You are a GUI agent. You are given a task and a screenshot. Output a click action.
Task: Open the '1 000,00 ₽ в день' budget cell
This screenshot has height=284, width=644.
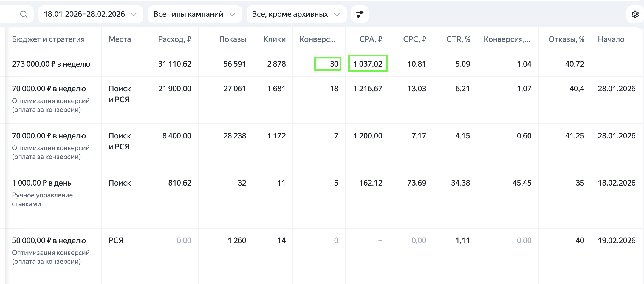42,183
